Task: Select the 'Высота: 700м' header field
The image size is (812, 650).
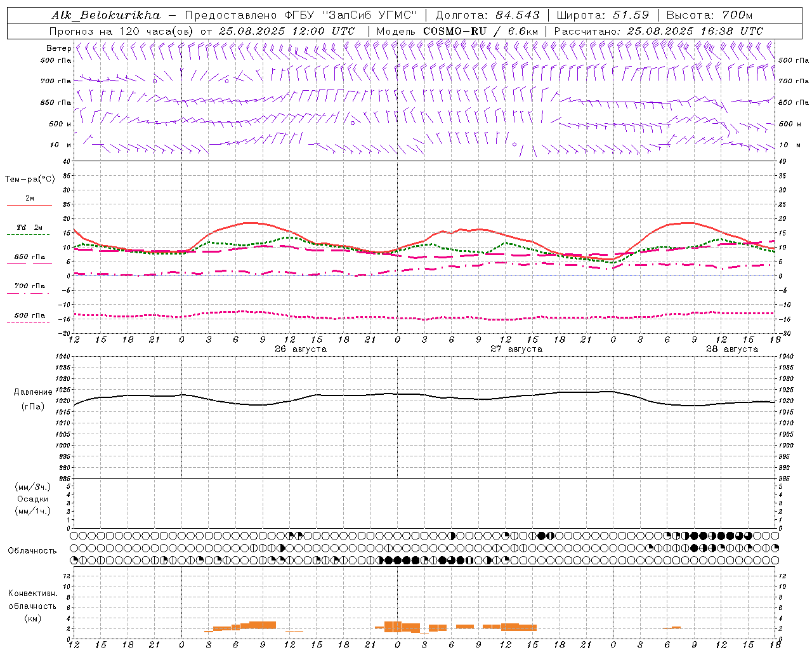Action: pos(709,15)
